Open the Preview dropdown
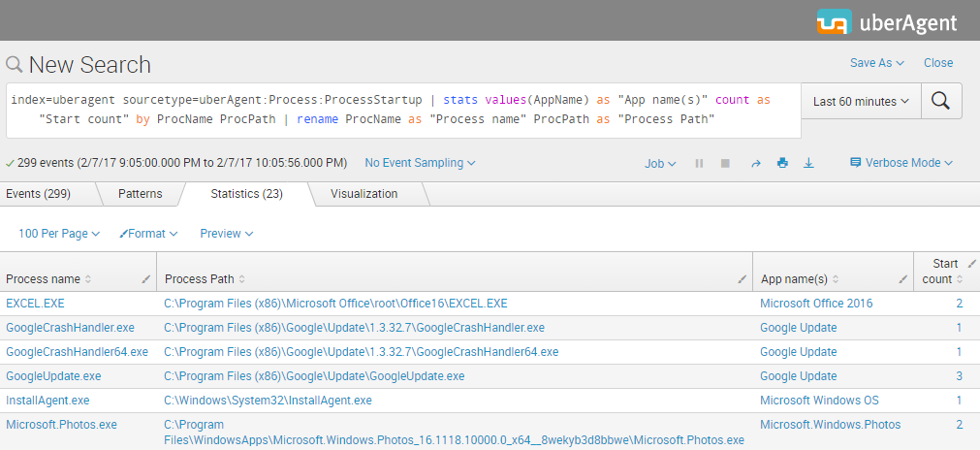 pos(226,233)
